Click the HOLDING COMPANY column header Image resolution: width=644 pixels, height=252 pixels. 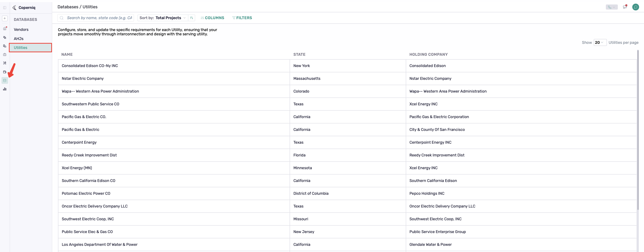coord(429,54)
